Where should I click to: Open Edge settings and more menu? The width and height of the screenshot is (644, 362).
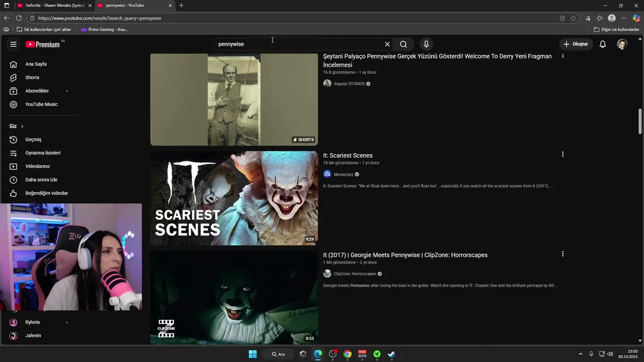point(624,18)
